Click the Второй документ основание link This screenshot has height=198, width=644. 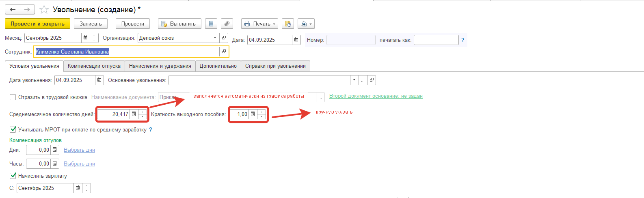point(376,96)
